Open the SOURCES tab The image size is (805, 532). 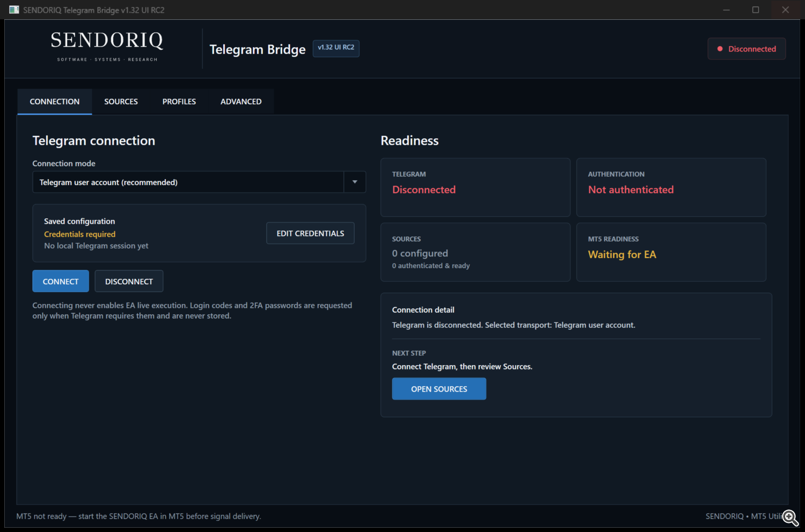tap(121, 101)
